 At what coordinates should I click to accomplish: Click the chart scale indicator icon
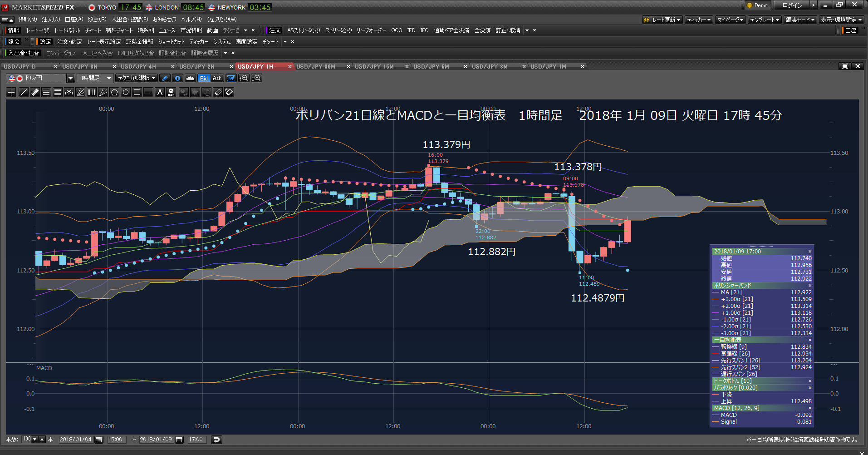tap(231, 78)
